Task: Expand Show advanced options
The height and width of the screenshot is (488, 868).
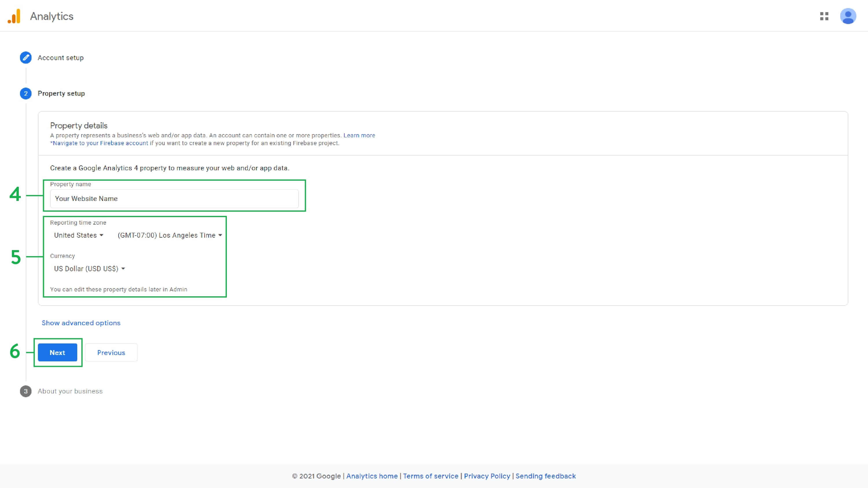Action: click(81, 323)
